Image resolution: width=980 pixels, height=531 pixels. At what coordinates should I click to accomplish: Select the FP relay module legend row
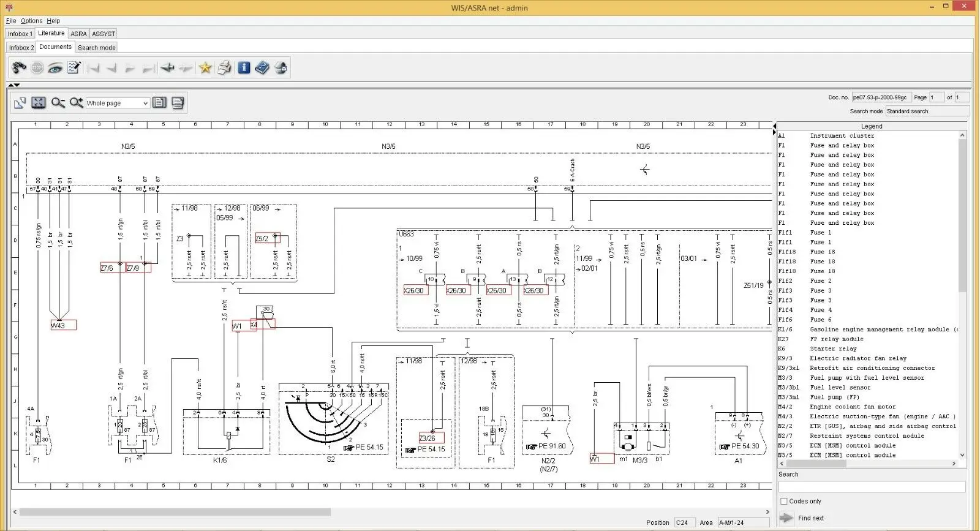point(867,339)
